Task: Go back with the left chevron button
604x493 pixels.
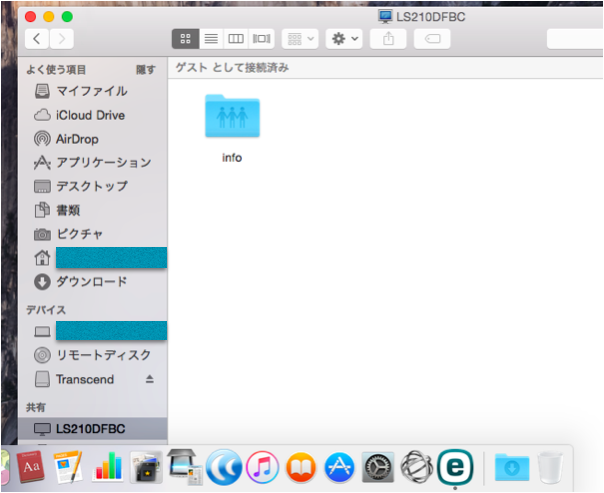Action: (x=37, y=39)
